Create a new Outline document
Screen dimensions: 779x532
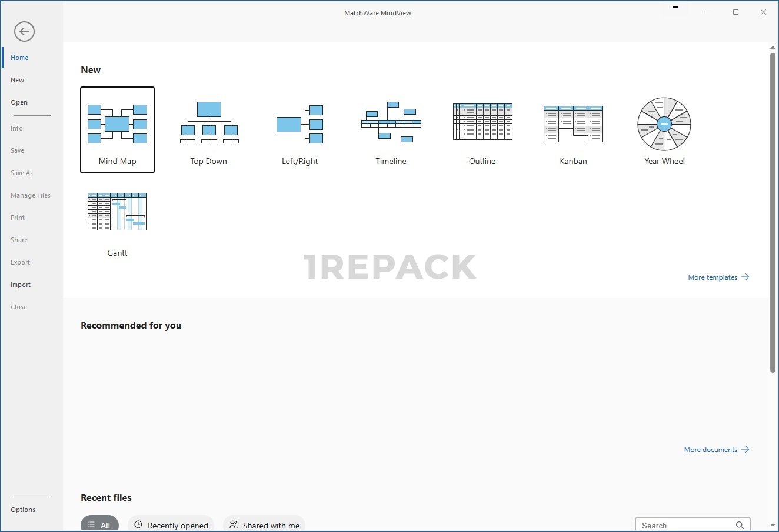coord(482,122)
